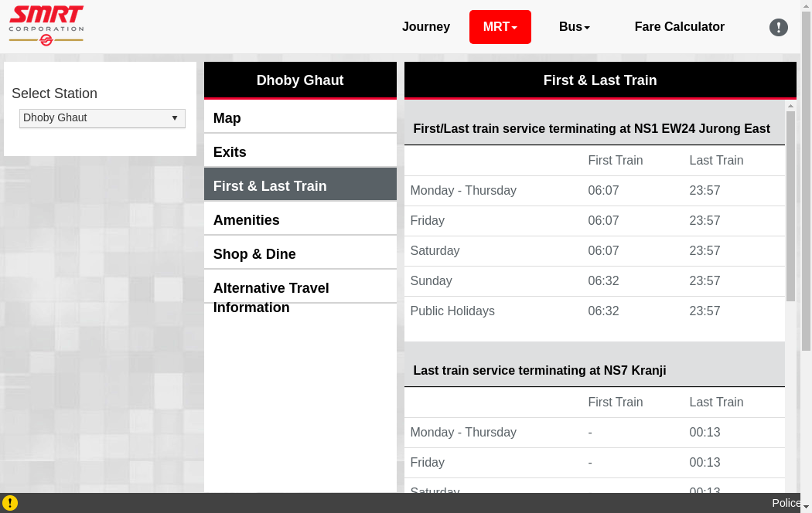Open Alternative Travel Information
Viewport: 812px width, 513px height.
[300, 297]
